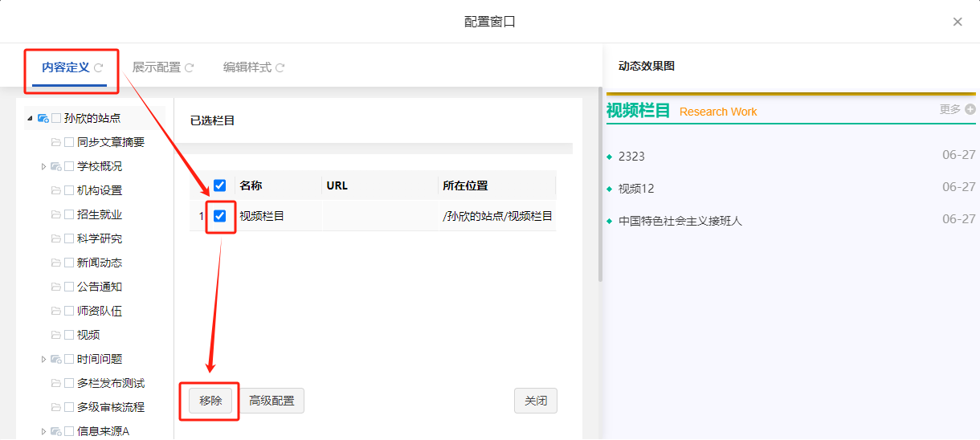
Task: Select 新闻动态 in the tree
Action: click(x=100, y=263)
